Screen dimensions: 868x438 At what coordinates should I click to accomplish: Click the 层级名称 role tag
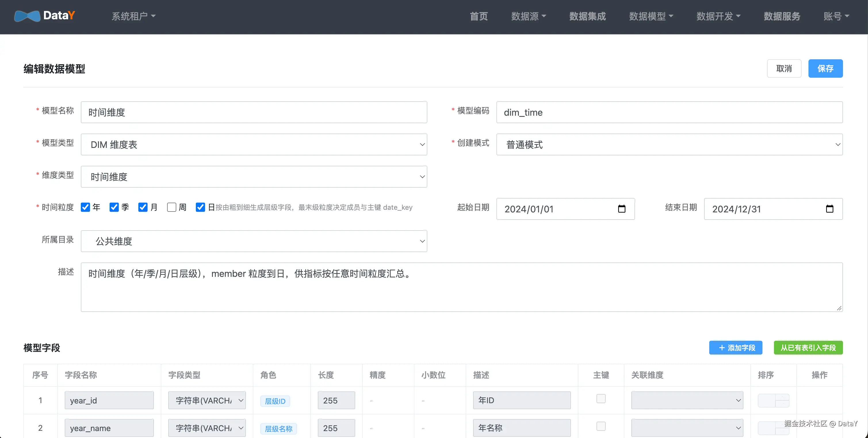pos(278,429)
